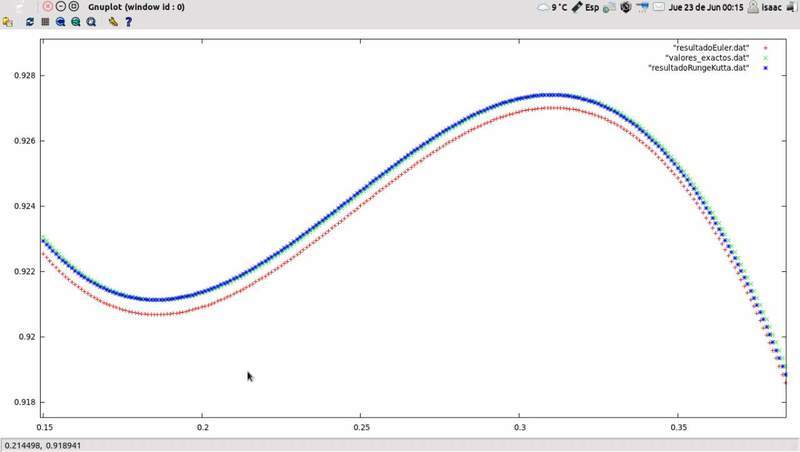This screenshot has width=800, height=452.
Task: Toggle the grid on the plot
Action: click(45, 21)
